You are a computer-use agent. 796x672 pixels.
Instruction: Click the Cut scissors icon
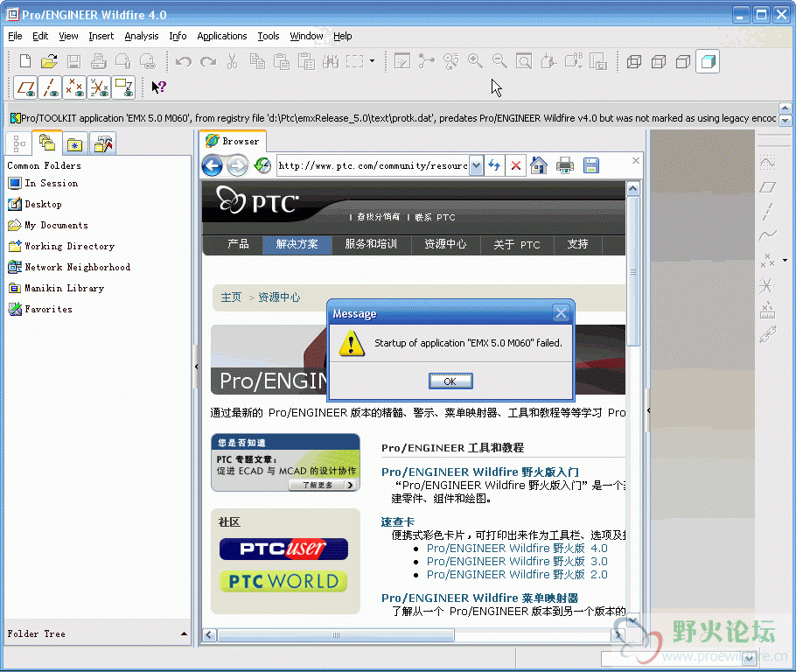pos(232,61)
